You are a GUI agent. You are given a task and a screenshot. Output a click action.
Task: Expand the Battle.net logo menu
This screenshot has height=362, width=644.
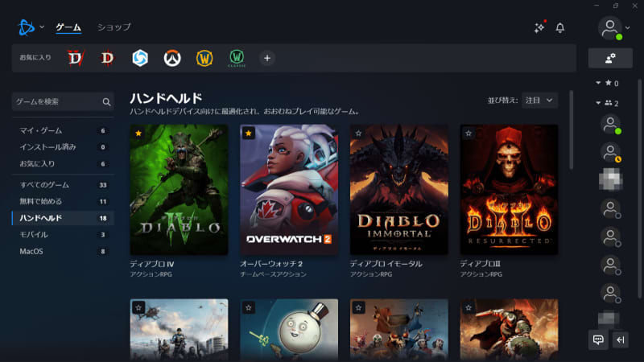click(31, 27)
